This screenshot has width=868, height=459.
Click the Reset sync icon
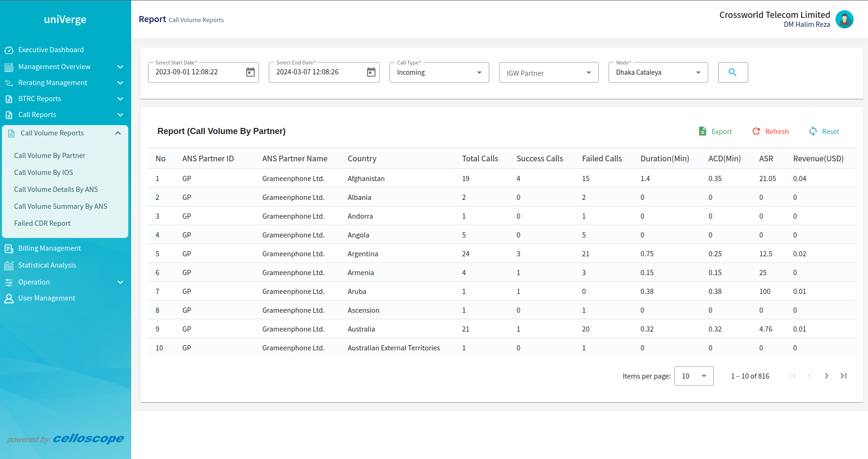point(813,131)
